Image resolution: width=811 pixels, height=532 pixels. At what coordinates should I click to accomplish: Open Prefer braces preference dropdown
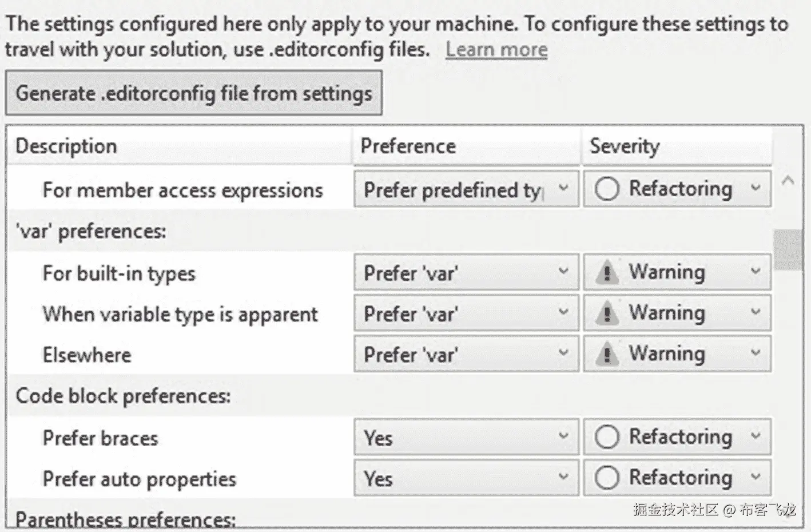click(466, 438)
